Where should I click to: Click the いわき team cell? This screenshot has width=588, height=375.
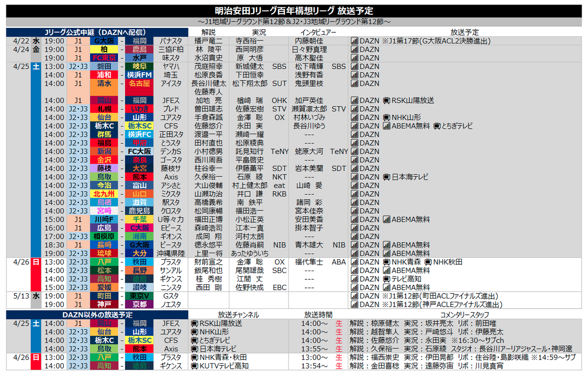coord(140,109)
